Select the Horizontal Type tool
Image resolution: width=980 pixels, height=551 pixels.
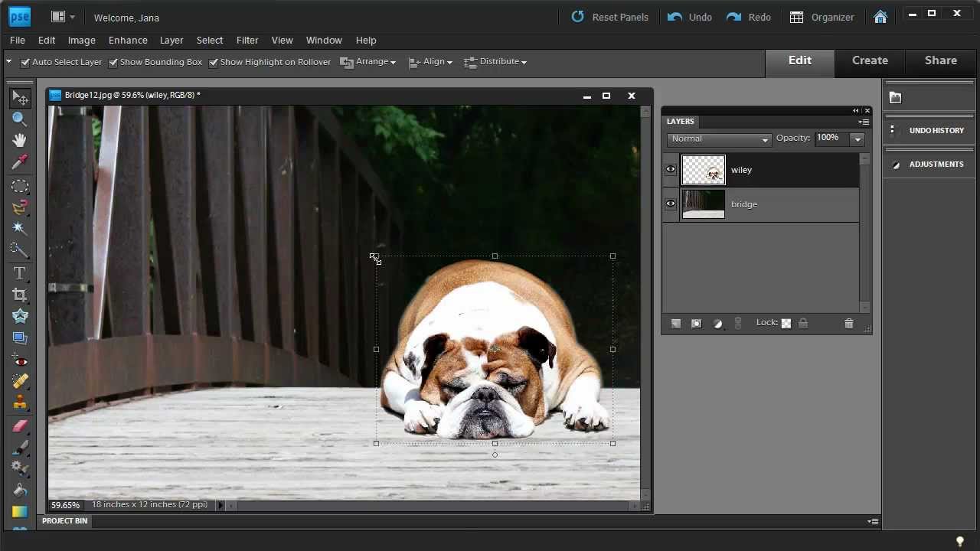tap(20, 273)
